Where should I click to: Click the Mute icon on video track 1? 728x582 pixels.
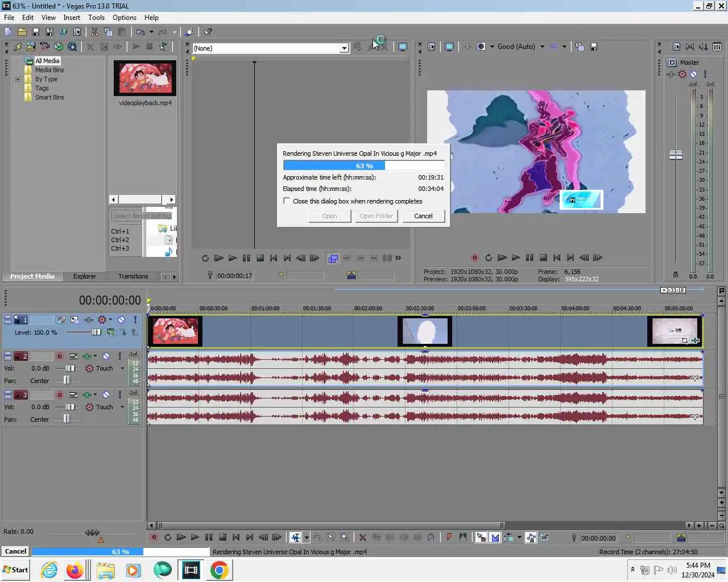pyautogui.click(x=121, y=320)
